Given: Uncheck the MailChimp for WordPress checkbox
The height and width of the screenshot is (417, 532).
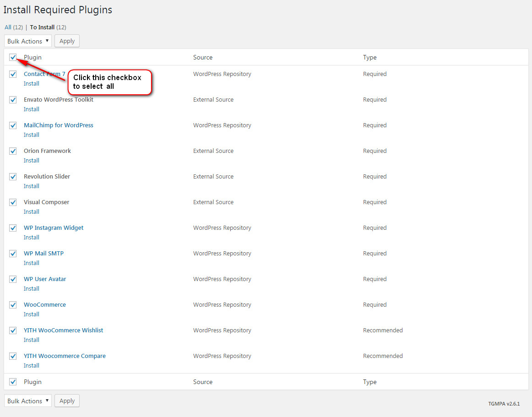Looking at the screenshot, I should (x=13, y=125).
